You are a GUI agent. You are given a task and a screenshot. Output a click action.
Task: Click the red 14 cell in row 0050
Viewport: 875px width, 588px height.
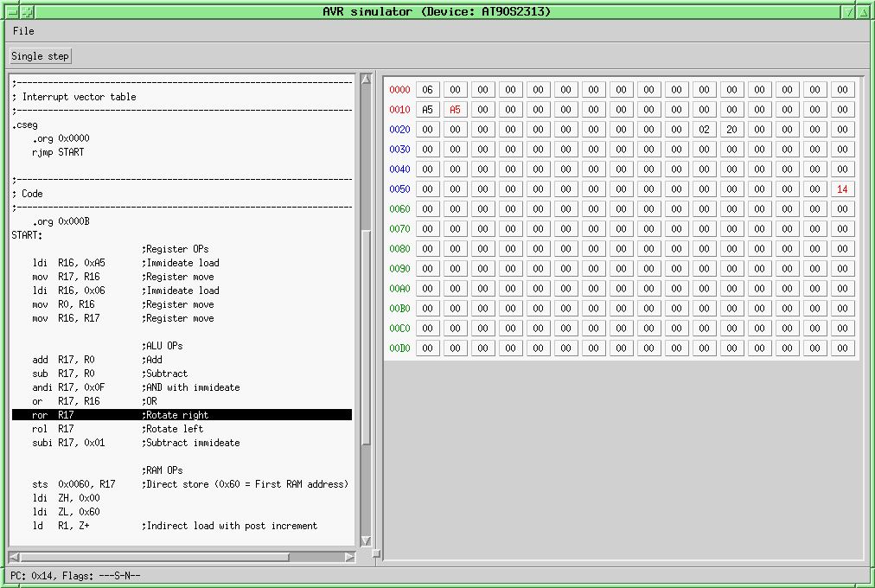tap(843, 189)
